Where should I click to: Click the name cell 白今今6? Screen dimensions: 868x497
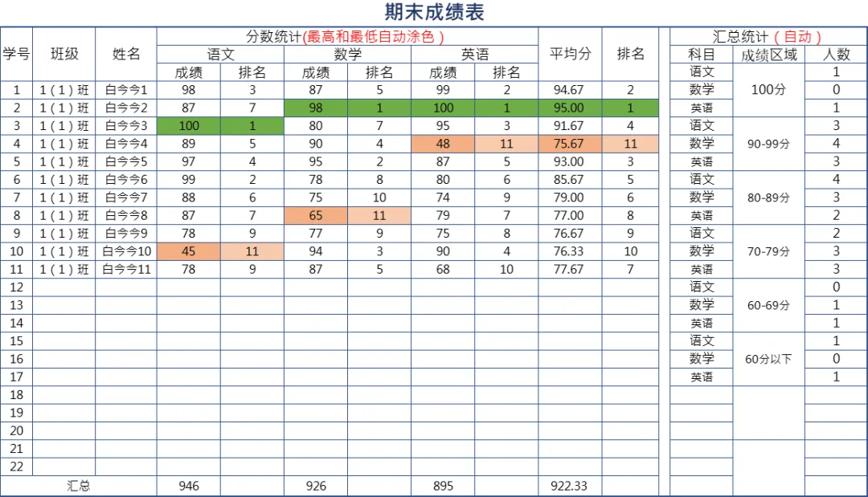(x=126, y=180)
